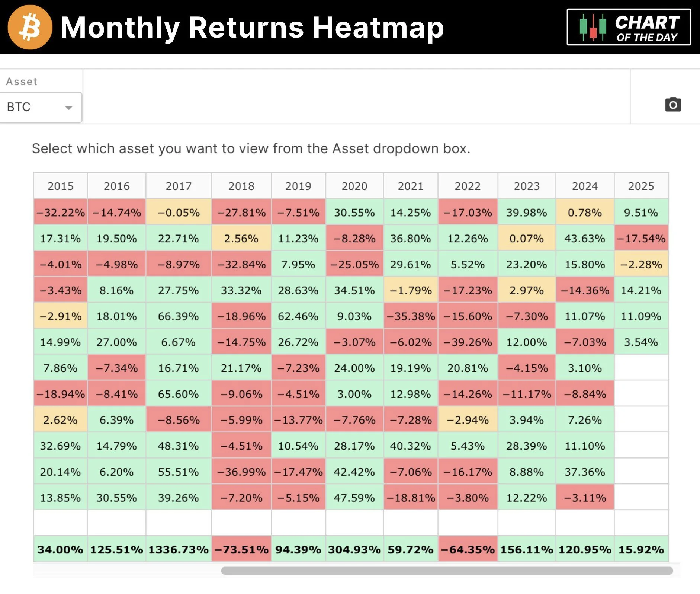Select the 2015 column header

61,186
